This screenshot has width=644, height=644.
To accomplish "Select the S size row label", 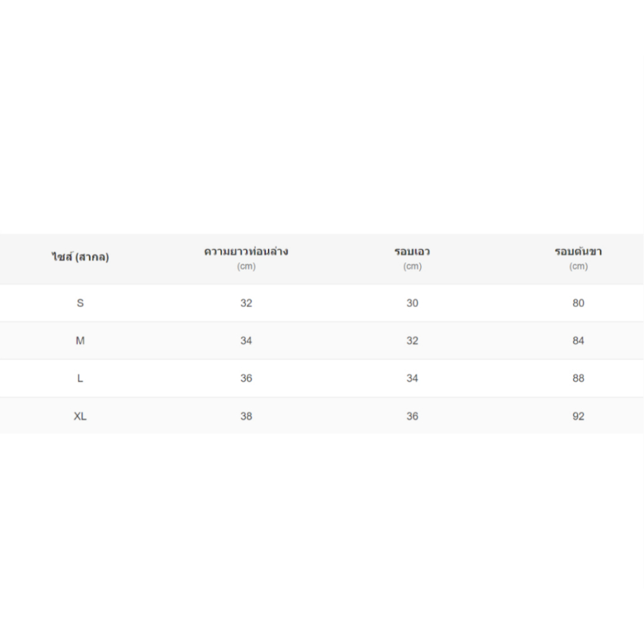I will click(80, 303).
